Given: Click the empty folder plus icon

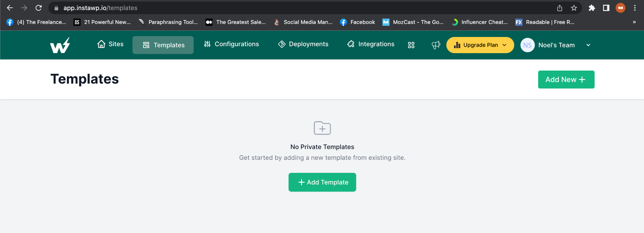Looking at the screenshot, I should [x=322, y=128].
